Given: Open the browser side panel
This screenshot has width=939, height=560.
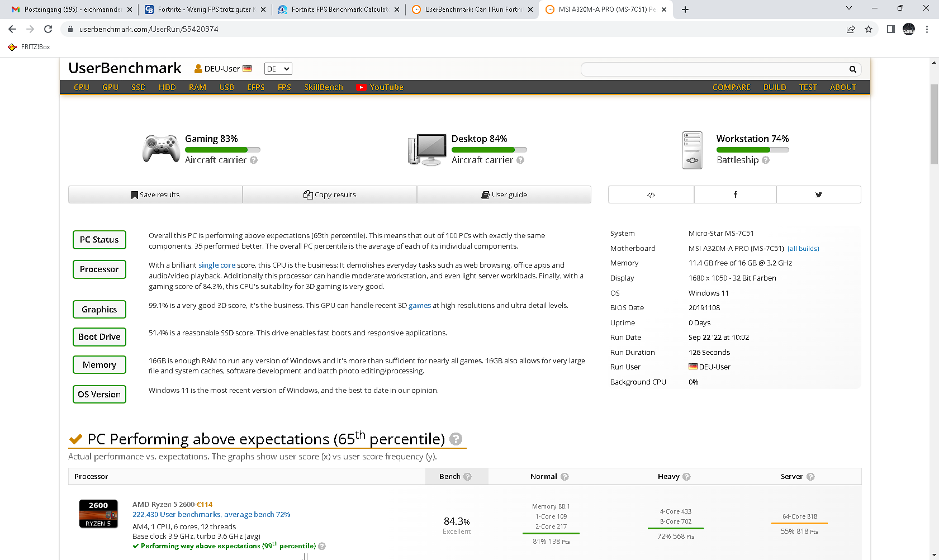Looking at the screenshot, I should pyautogui.click(x=891, y=29).
